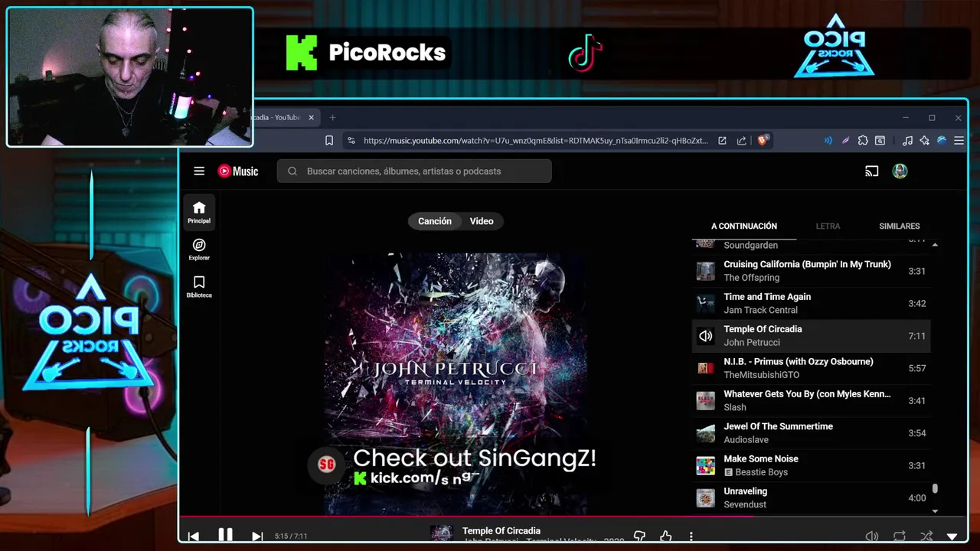Bookmark this page with the bookmark icon
Screen dimensions: 980x551
click(x=329, y=141)
